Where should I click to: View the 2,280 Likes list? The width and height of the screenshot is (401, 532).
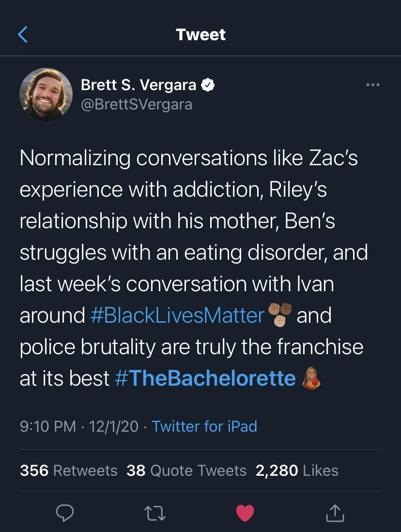297,470
